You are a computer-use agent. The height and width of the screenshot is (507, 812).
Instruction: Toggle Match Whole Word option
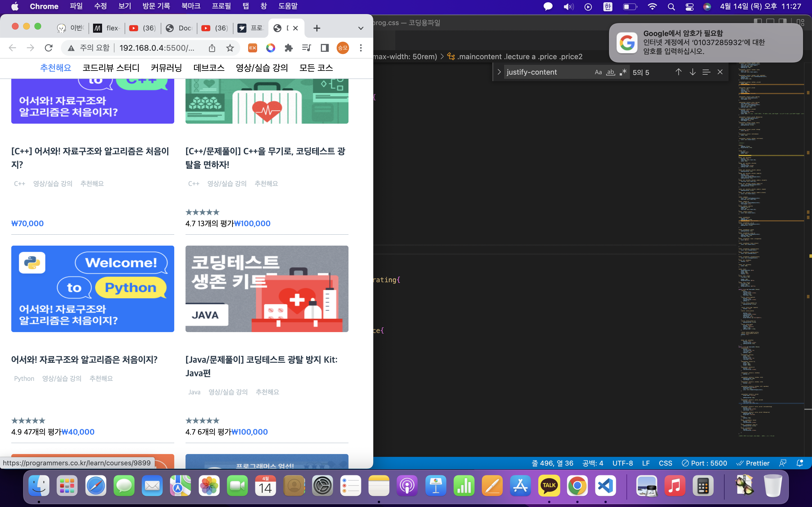coord(610,72)
